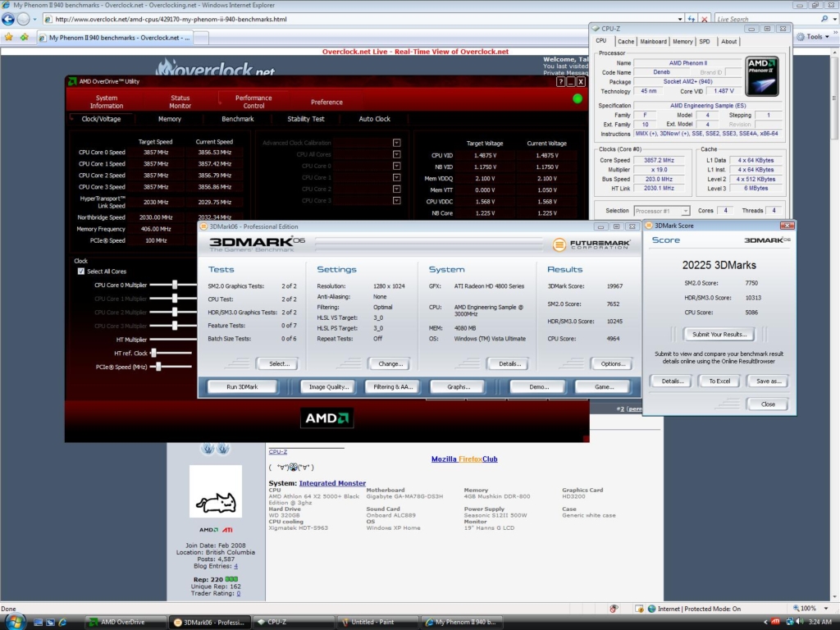Viewport: 840px width, 630px height.
Task: Open the IE zoom level dropdown arrow
Action: click(826, 609)
